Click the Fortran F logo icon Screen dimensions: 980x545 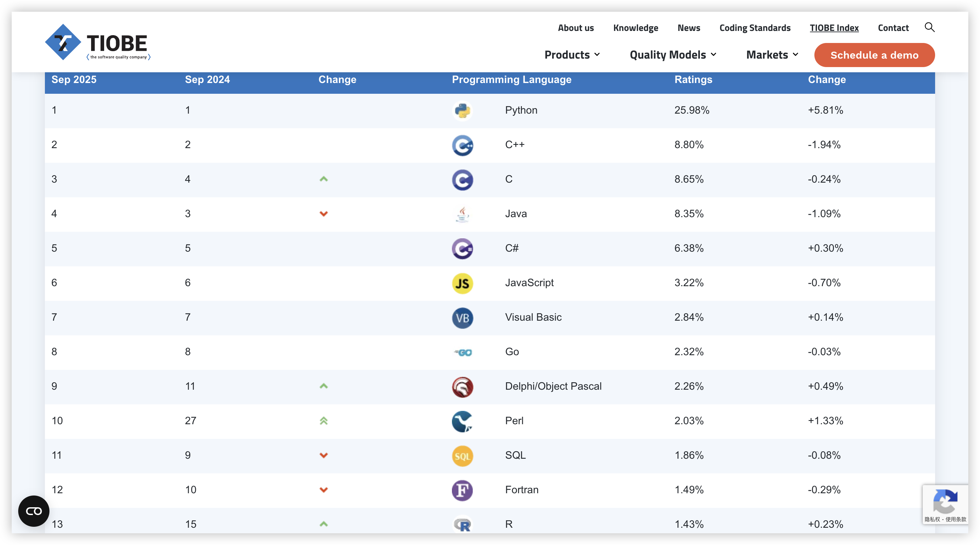coord(462,490)
